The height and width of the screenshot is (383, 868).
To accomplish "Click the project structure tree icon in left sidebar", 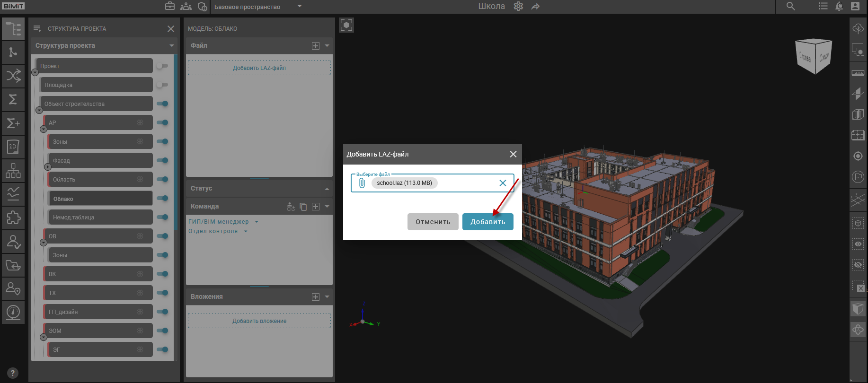I will point(13,29).
